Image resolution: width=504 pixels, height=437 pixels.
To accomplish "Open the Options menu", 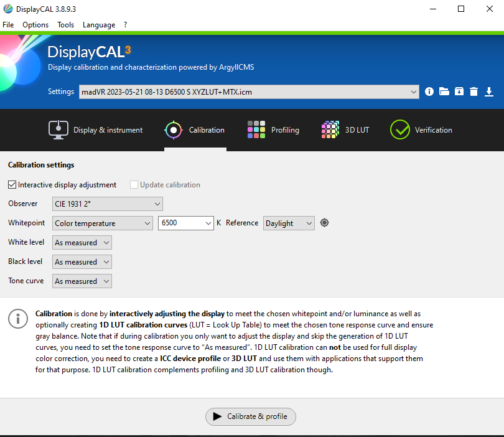I will point(35,25).
